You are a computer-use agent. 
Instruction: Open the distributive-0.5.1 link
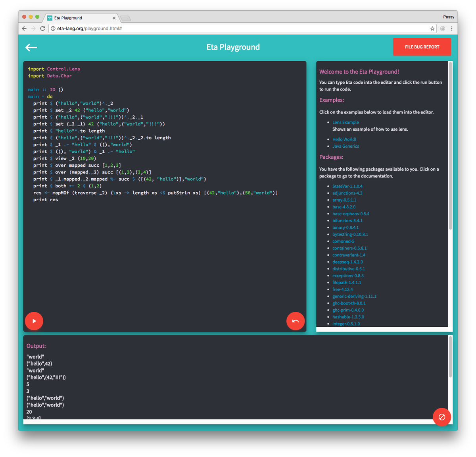[349, 269]
